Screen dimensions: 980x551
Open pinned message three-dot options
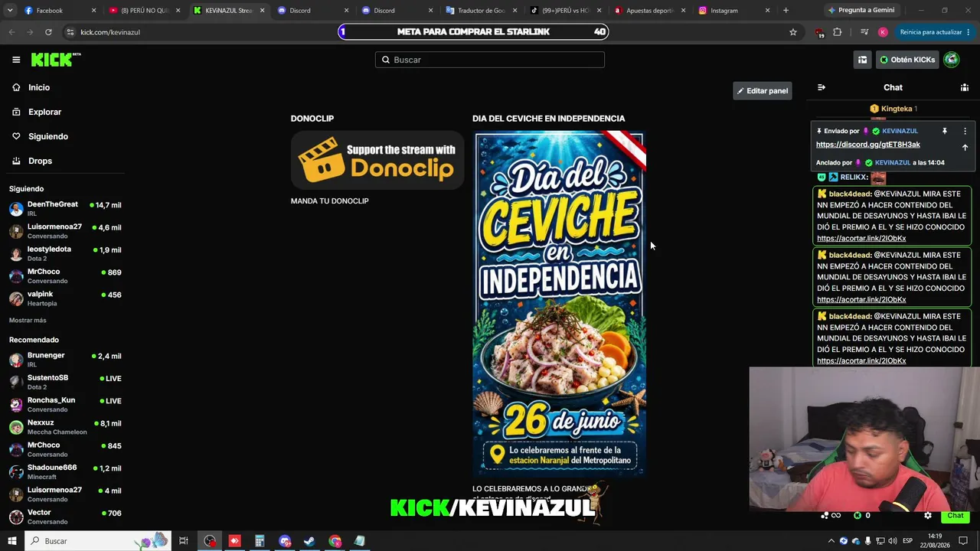965,131
